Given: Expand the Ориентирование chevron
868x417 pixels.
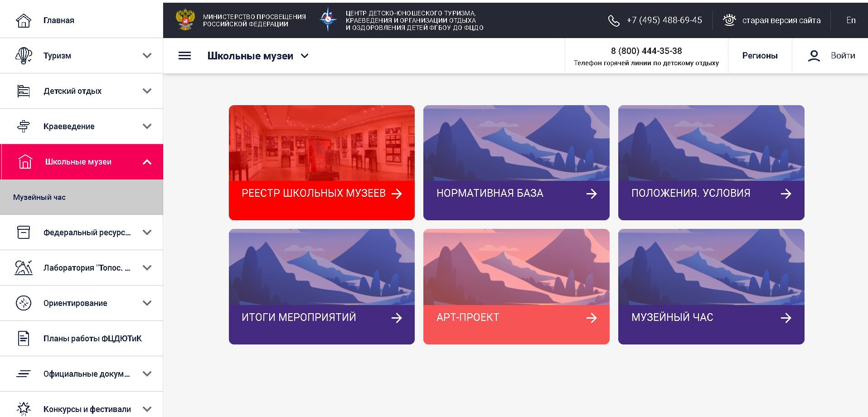Looking at the screenshot, I should [x=147, y=303].
